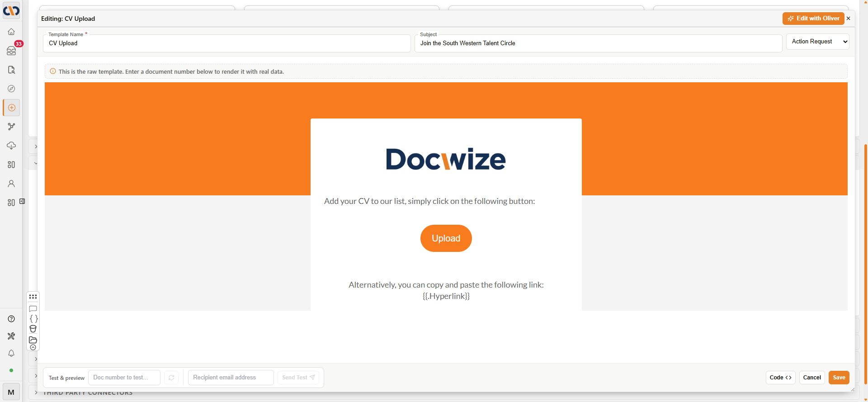The height and width of the screenshot is (402, 868).
Task: Click the Recipient email address field
Action: tap(231, 378)
